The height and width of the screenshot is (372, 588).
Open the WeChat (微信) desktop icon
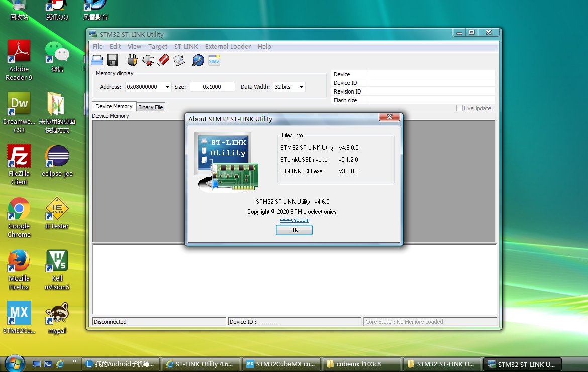[x=57, y=56]
